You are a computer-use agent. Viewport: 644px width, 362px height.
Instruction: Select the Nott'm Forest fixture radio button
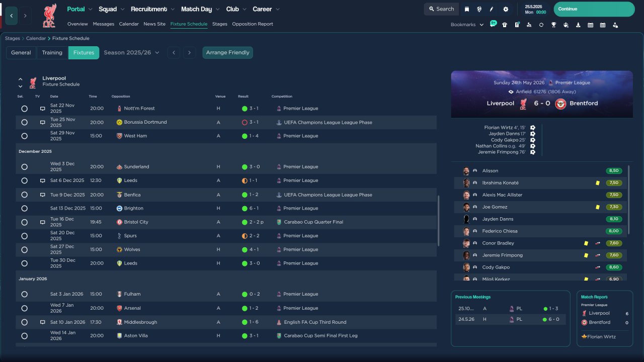click(24, 109)
